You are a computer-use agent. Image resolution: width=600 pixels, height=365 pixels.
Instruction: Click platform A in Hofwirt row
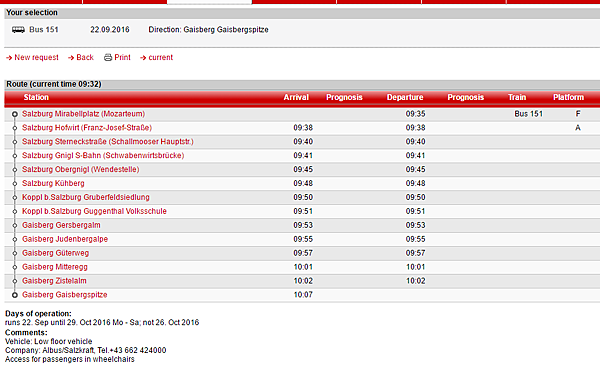click(x=578, y=128)
